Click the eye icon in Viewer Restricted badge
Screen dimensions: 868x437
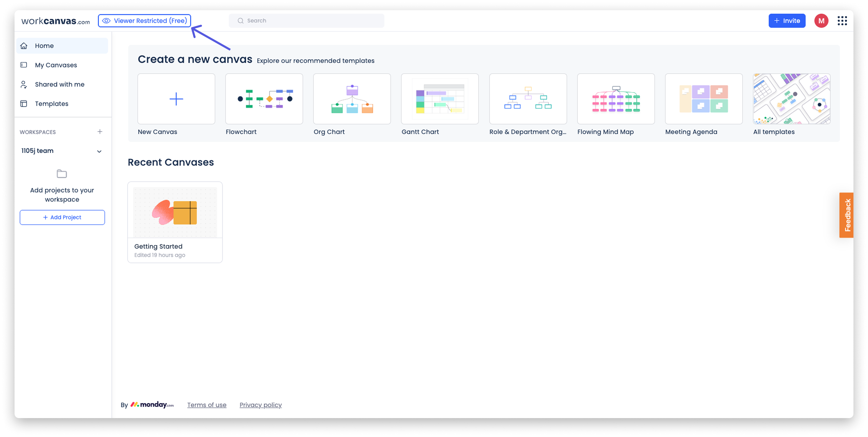point(106,21)
